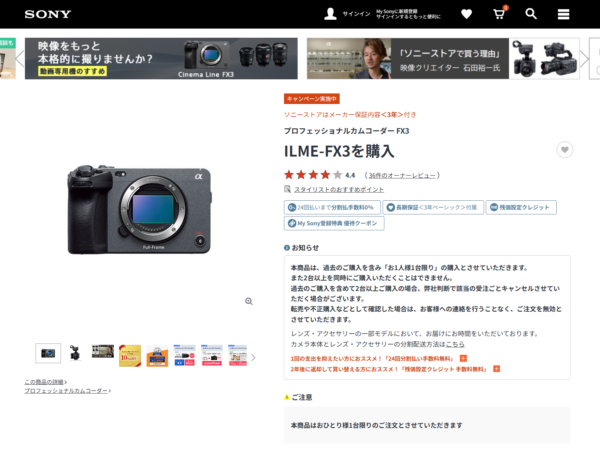This screenshot has width=600, height=463.
Task: Select second thumbnail with camera handle
Action: click(75, 353)
